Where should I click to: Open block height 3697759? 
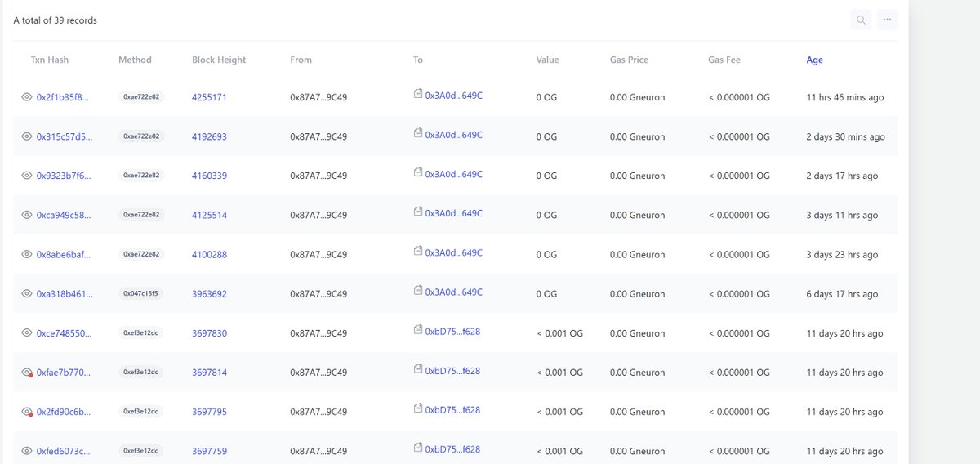point(209,451)
